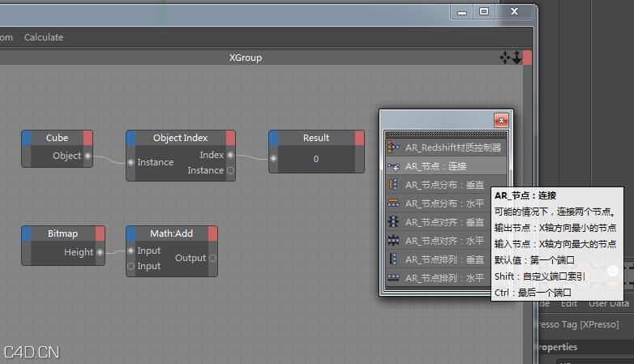The height and width of the screenshot is (364, 634).
Task: Click blue input corner of Object Index node
Action: tap(131, 138)
